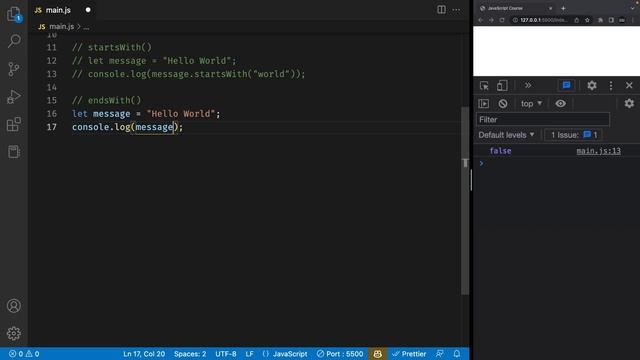Create a live expression with eye icon
Viewport: 640px width, 360px height.
560,104
